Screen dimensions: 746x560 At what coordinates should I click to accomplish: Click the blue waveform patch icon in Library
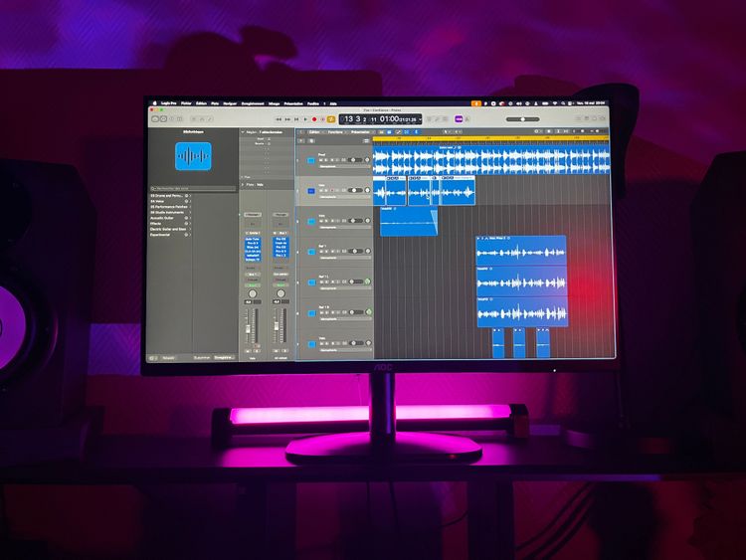click(x=193, y=156)
